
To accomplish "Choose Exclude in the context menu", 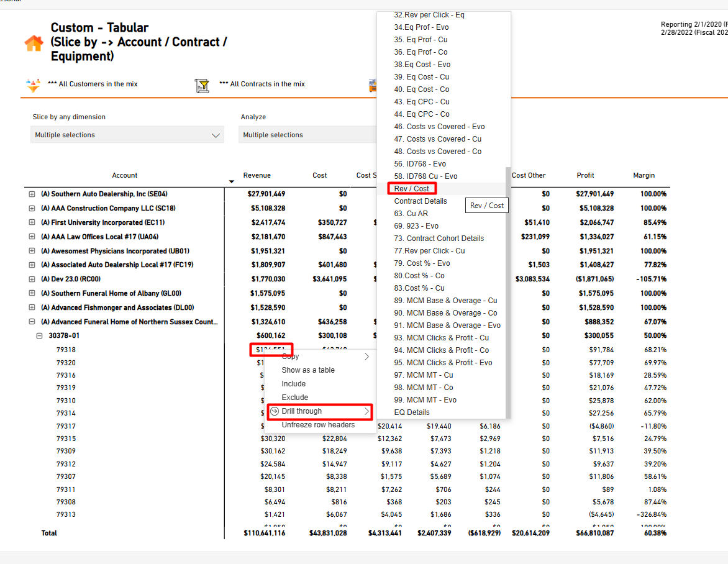I will (320, 398).
